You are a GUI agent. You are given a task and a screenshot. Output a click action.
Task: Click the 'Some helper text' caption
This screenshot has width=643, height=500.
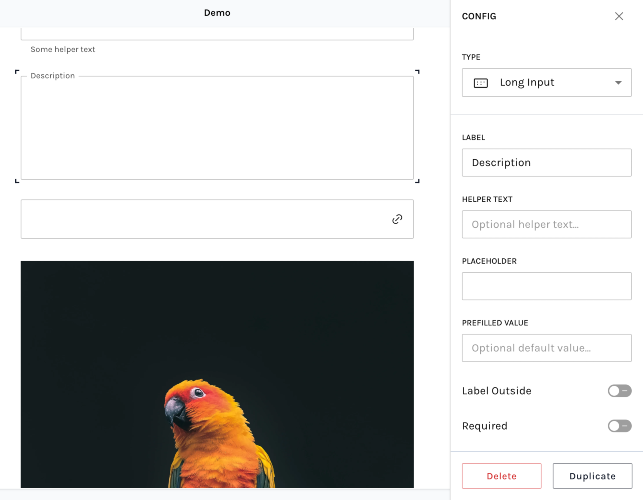(x=63, y=49)
